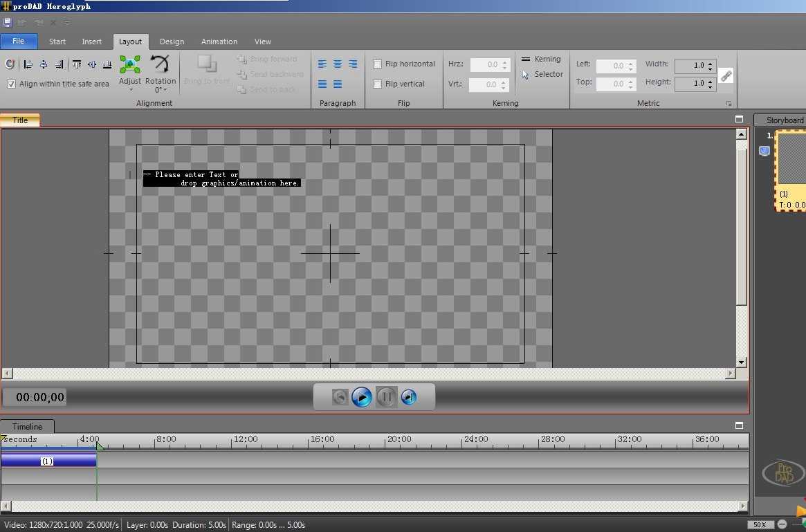Jump to end of playback

click(409, 397)
